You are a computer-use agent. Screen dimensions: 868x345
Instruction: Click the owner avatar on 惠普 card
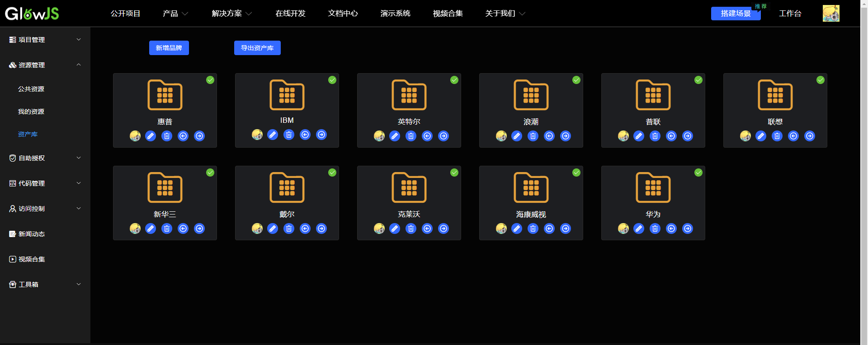(x=135, y=136)
